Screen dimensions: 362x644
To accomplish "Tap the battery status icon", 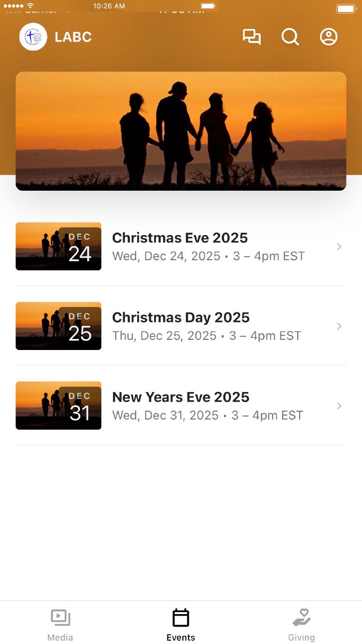I will [x=346, y=9].
